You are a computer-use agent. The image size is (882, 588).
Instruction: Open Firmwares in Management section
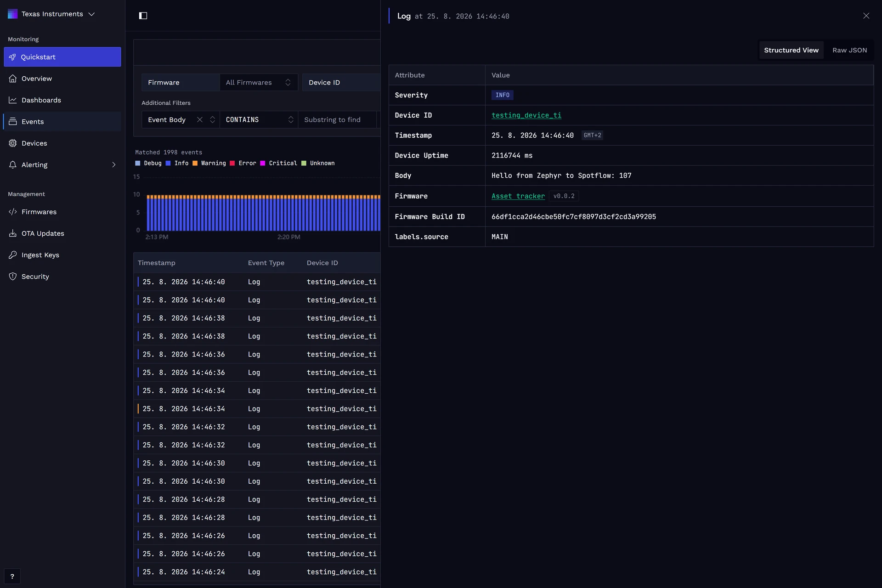pyautogui.click(x=62, y=212)
